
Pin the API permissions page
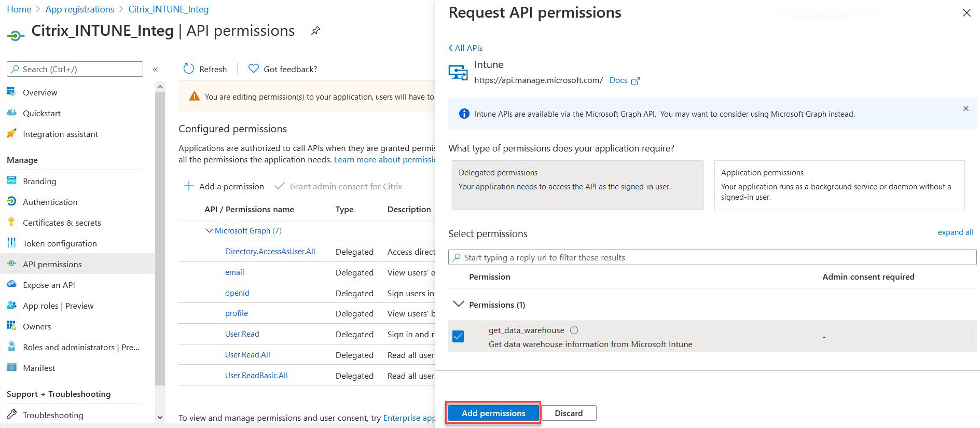pyautogui.click(x=315, y=31)
